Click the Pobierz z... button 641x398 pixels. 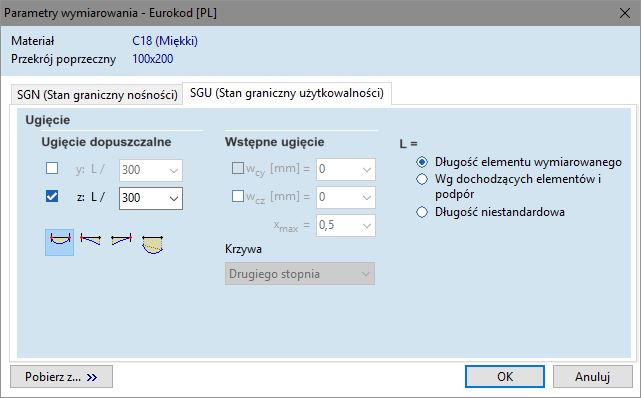click(61, 377)
